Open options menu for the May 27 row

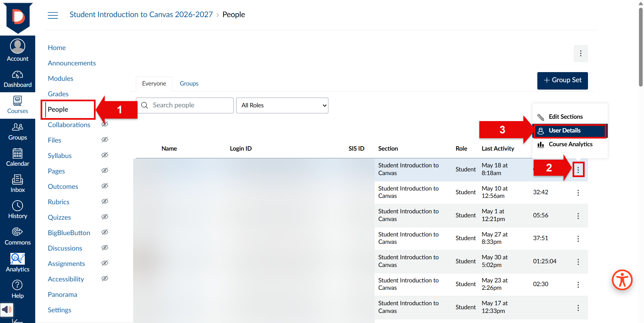tap(578, 238)
